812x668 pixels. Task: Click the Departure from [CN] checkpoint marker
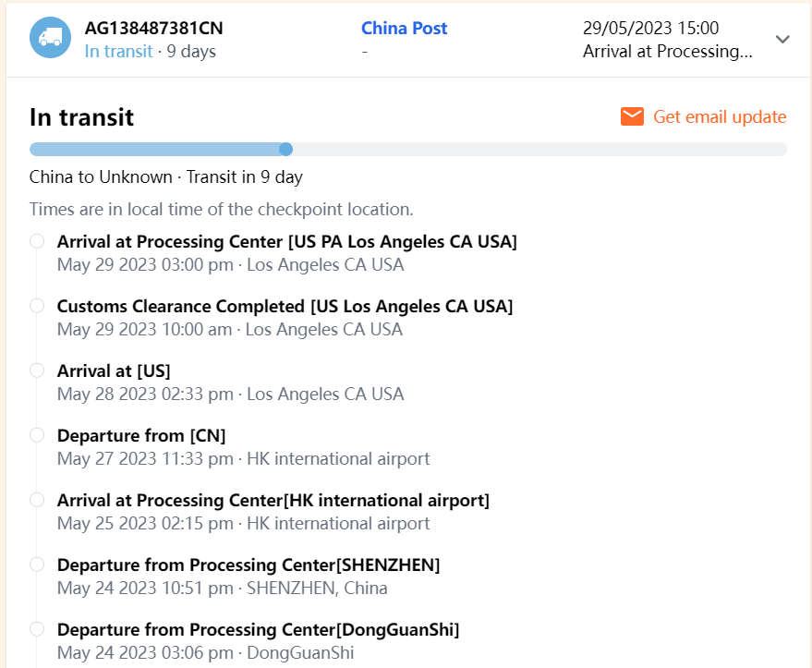pos(37,435)
